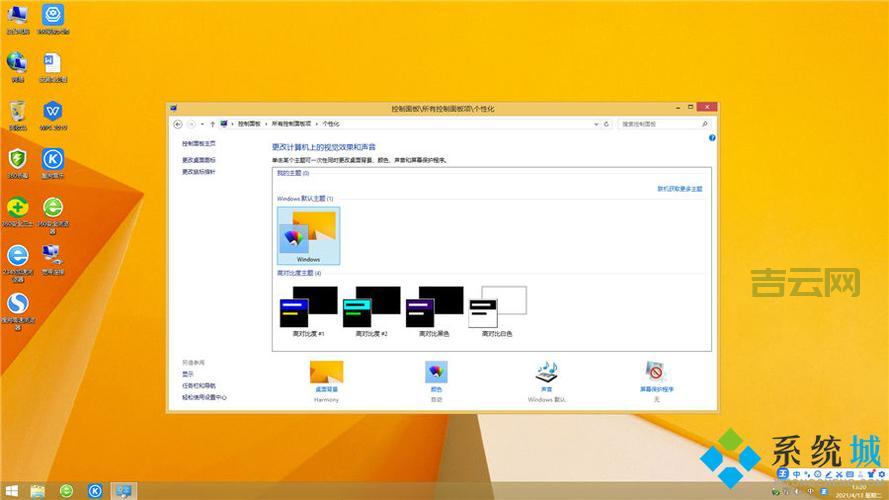This screenshot has height=500, width=889.
Task: Click the Help question mark icon
Action: coord(712,137)
